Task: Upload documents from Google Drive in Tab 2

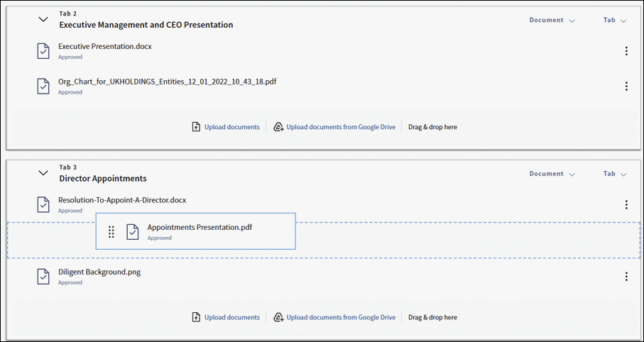Action: point(334,127)
